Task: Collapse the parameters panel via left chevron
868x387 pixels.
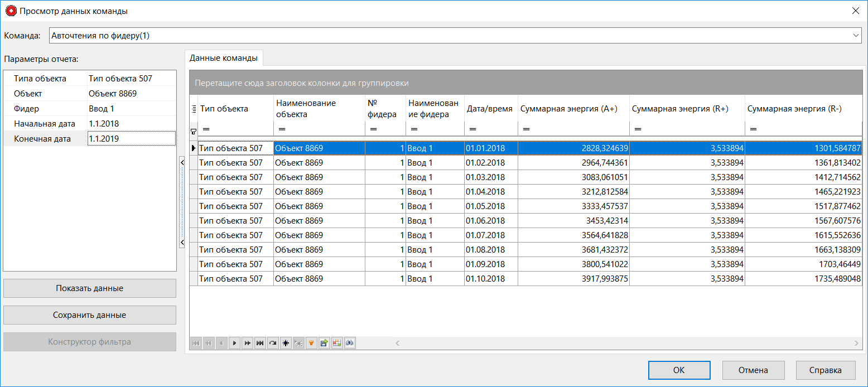Action: (x=182, y=162)
